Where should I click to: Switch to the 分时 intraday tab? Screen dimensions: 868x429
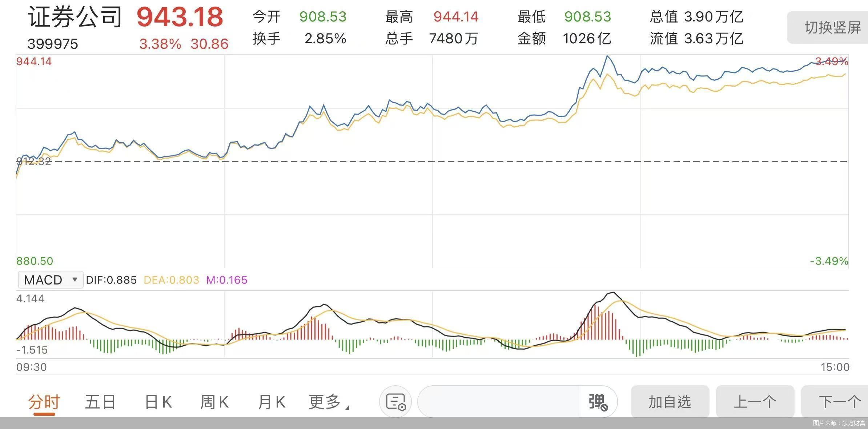point(44,402)
